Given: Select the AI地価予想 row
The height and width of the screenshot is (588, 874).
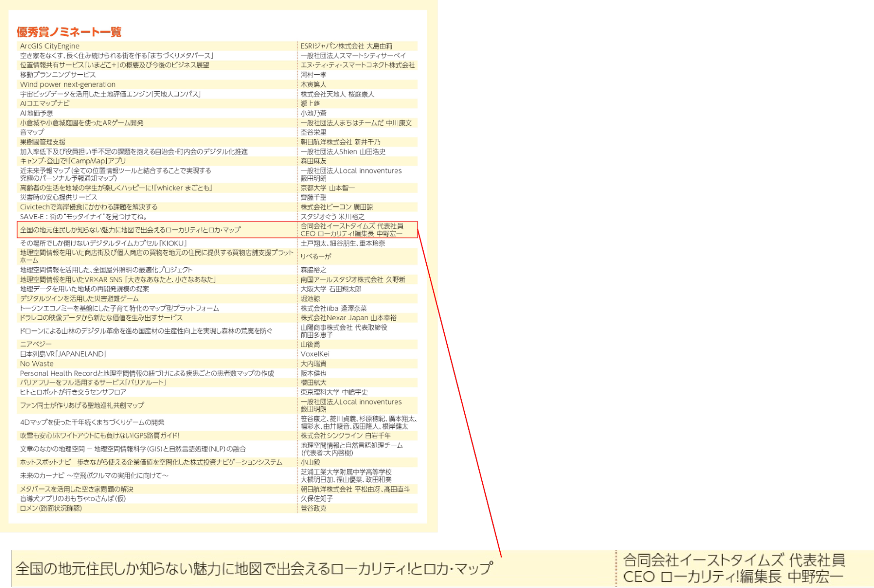Looking at the screenshot, I should click(36, 113).
